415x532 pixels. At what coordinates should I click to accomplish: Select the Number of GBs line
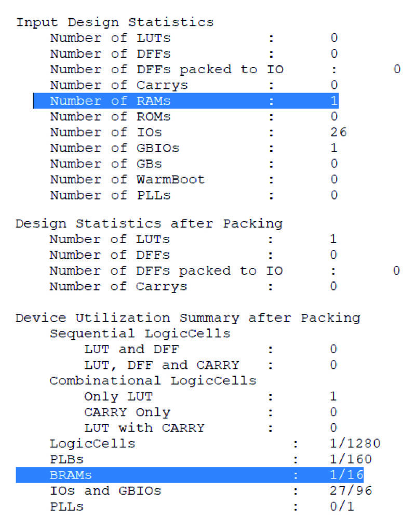click(194, 164)
